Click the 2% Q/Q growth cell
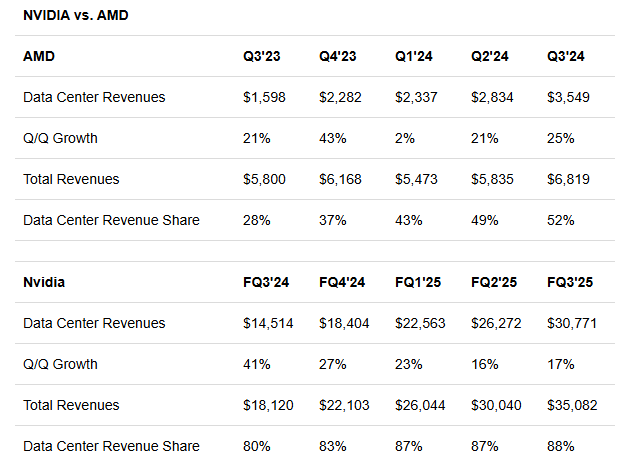 [x=405, y=138]
